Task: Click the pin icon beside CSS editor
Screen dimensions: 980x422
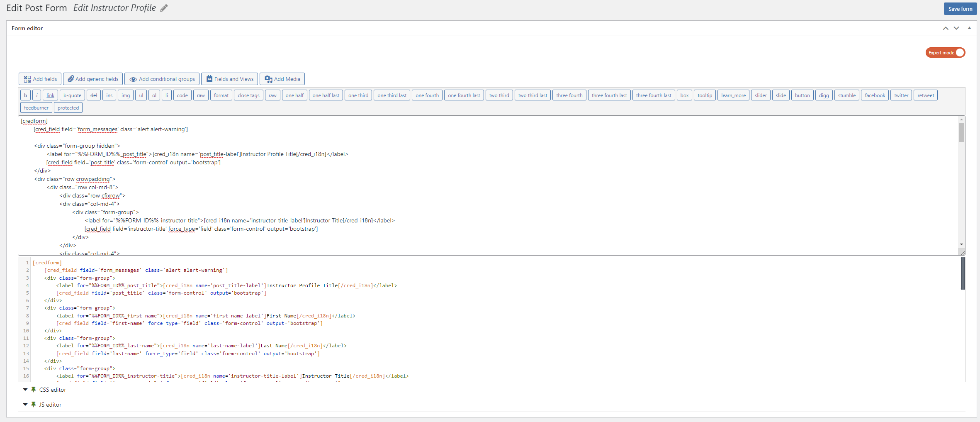Action: pyautogui.click(x=34, y=390)
